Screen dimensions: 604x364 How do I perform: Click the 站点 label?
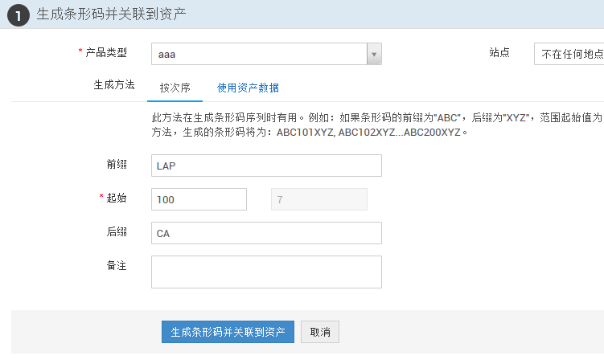tap(499, 52)
